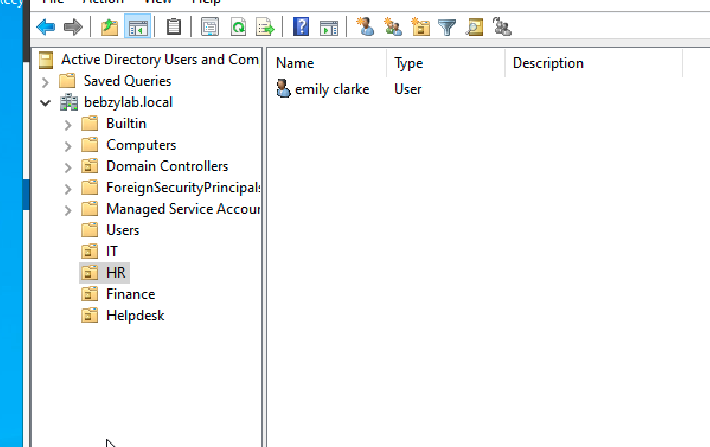Click the emily clarke user icon
Image resolution: width=710 pixels, height=447 pixels.
[283, 88]
